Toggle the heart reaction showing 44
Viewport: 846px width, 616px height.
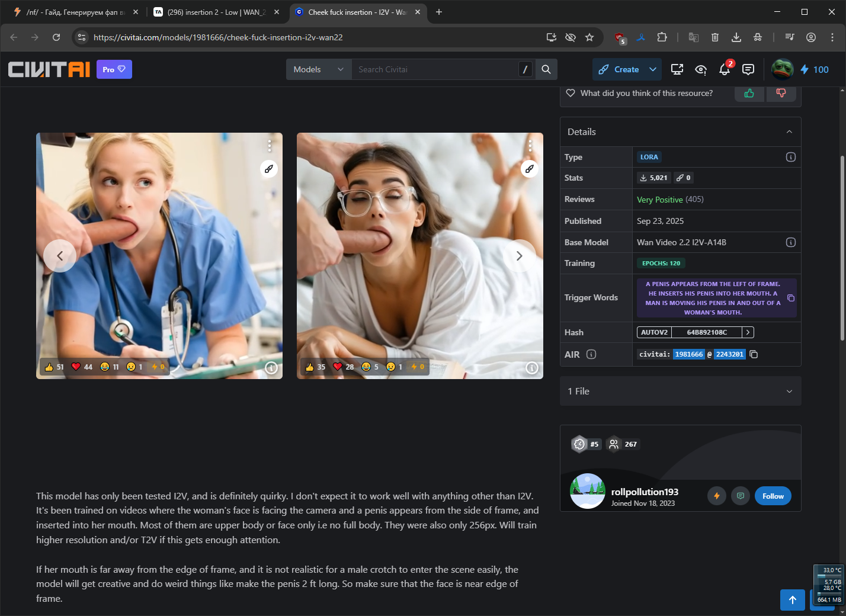pos(82,367)
